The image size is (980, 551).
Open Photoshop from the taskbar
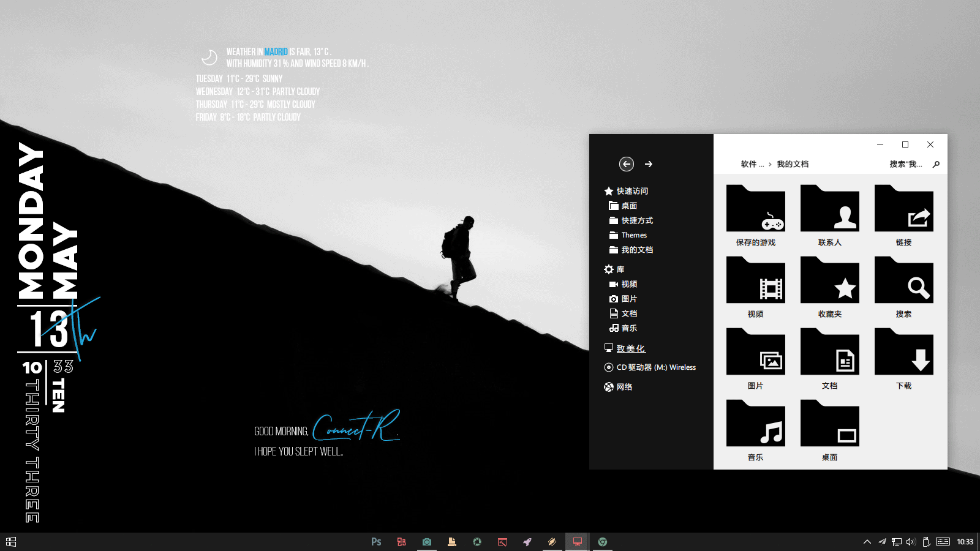tap(376, 542)
